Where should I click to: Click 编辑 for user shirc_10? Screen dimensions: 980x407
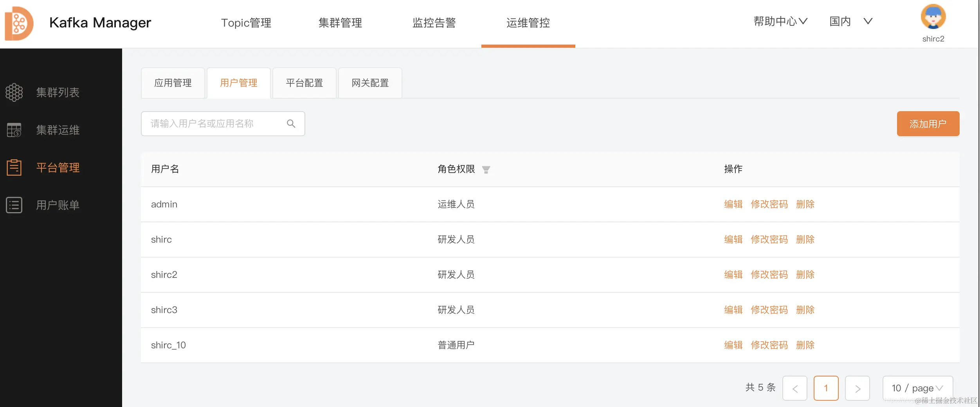click(733, 345)
